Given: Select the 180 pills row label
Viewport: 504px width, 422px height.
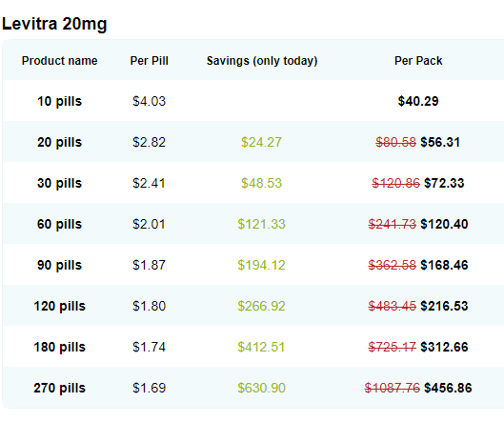Looking at the screenshot, I should click(x=59, y=347).
